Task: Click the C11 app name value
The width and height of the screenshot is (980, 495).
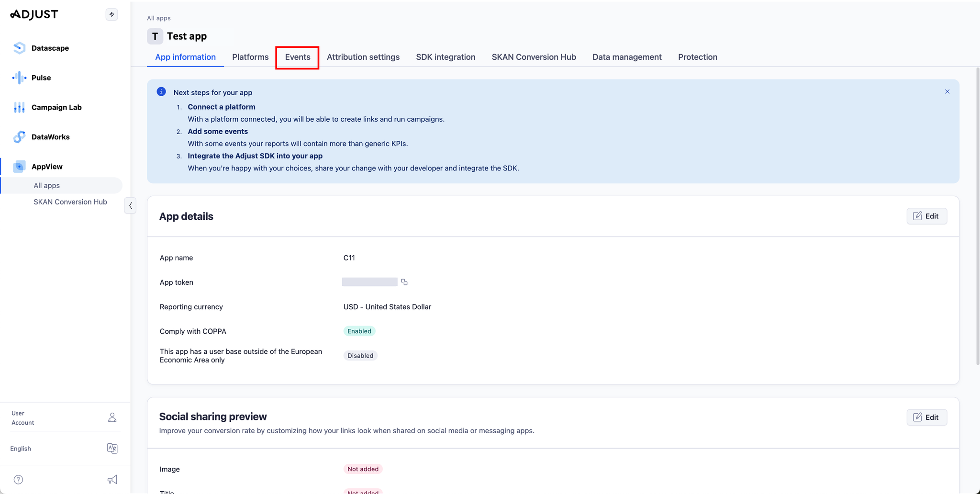Action: coord(349,258)
